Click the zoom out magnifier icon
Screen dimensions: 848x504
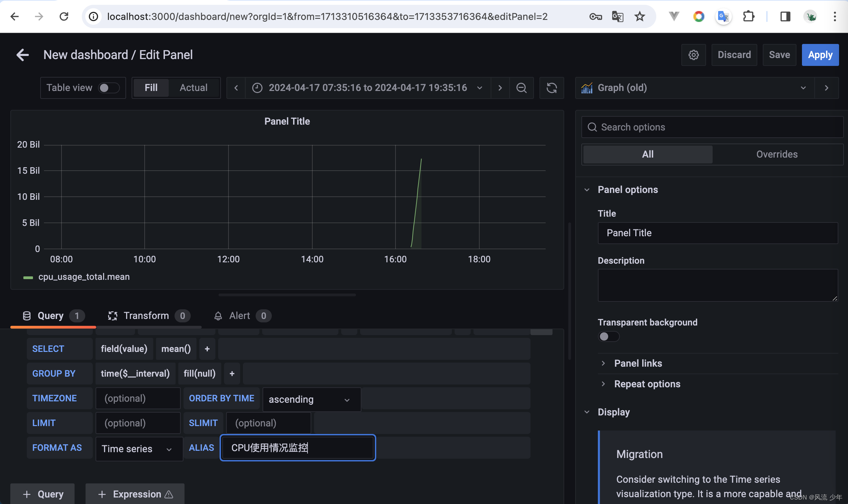point(521,88)
